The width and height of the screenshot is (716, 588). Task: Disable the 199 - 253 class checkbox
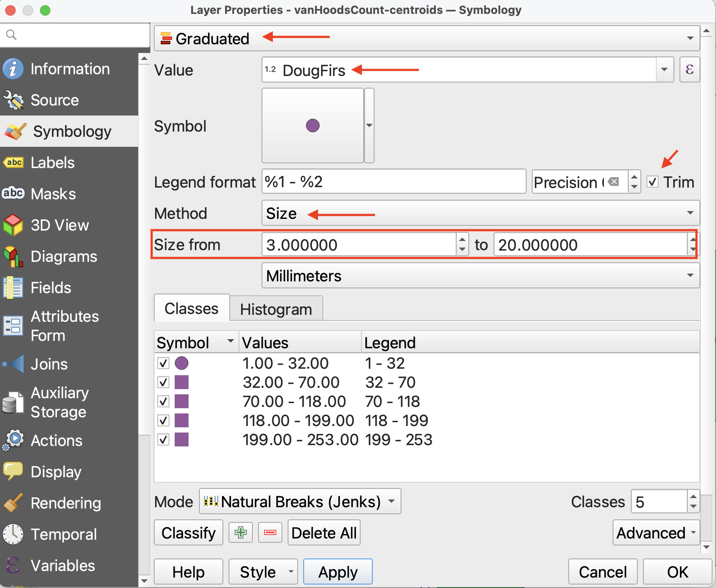(x=163, y=439)
